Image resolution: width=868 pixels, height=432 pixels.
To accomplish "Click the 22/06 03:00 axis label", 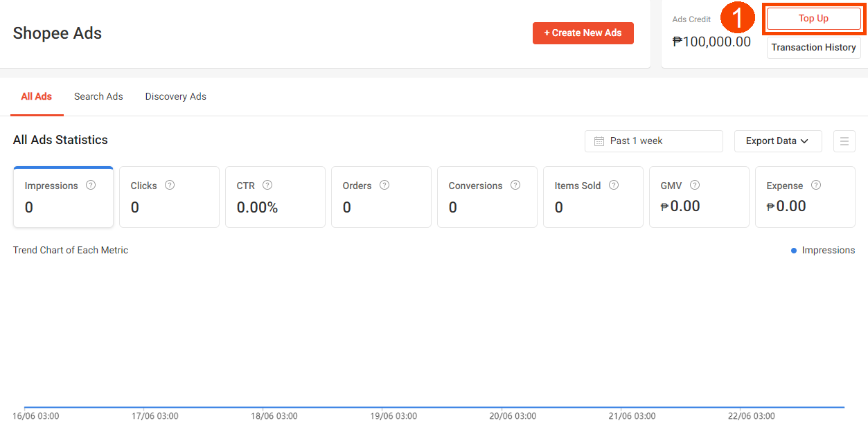I will 752,416.
